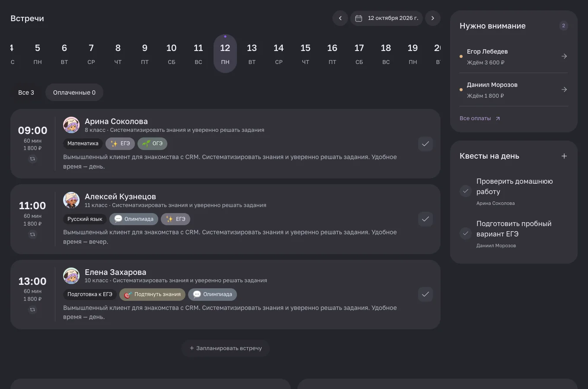
Task: Go to the previous date with the left chevron
Action: click(x=340, y=18)
